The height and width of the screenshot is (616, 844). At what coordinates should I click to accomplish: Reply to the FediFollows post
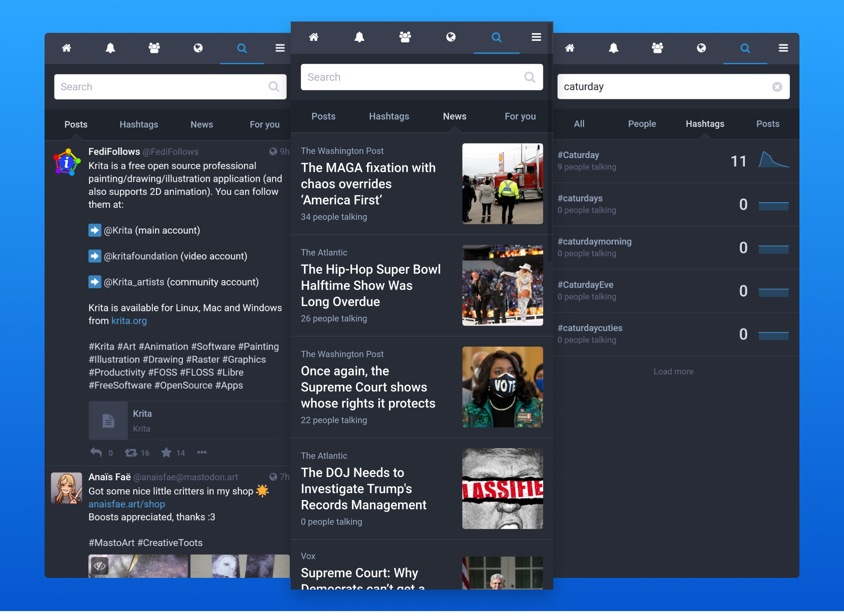pos(96,452)
